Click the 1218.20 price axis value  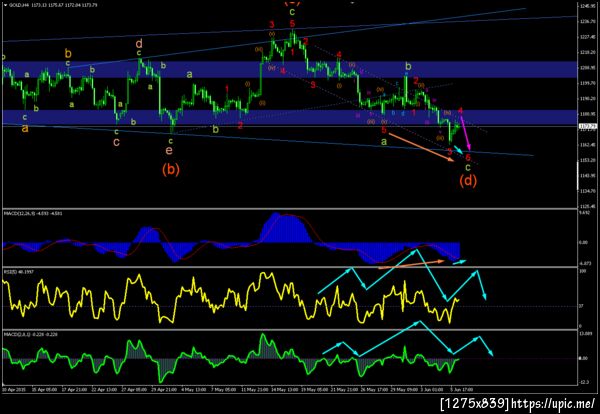coord(589,52)
